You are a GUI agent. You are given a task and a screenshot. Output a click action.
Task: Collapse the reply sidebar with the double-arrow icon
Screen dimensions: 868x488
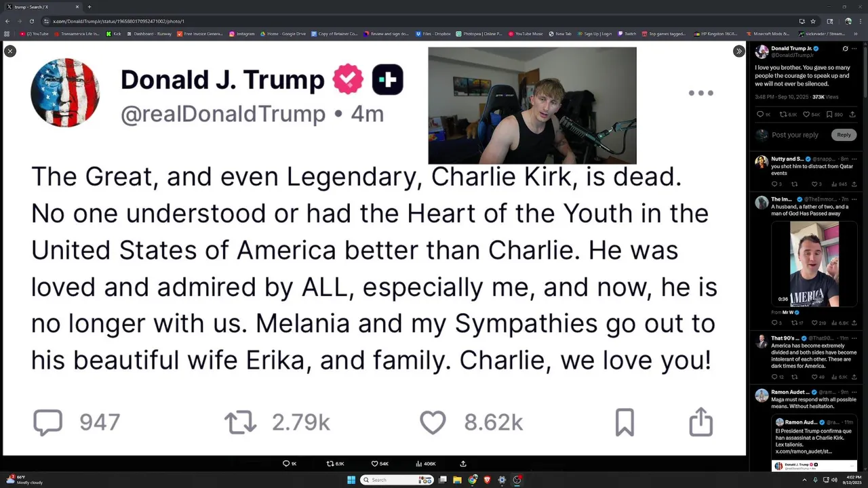tap(738, 51)
